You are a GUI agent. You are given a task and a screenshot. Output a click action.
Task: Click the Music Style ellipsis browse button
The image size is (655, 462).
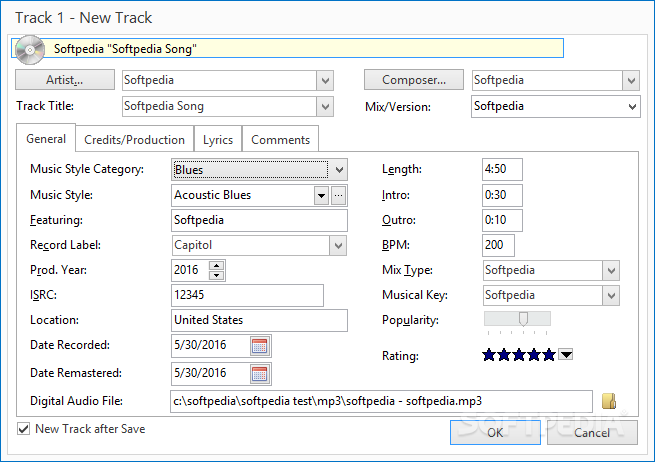(339, 195)
